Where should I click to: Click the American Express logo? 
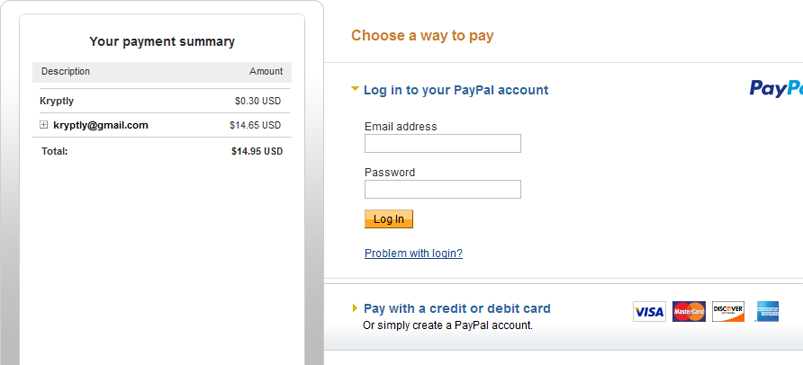point(768,311)
